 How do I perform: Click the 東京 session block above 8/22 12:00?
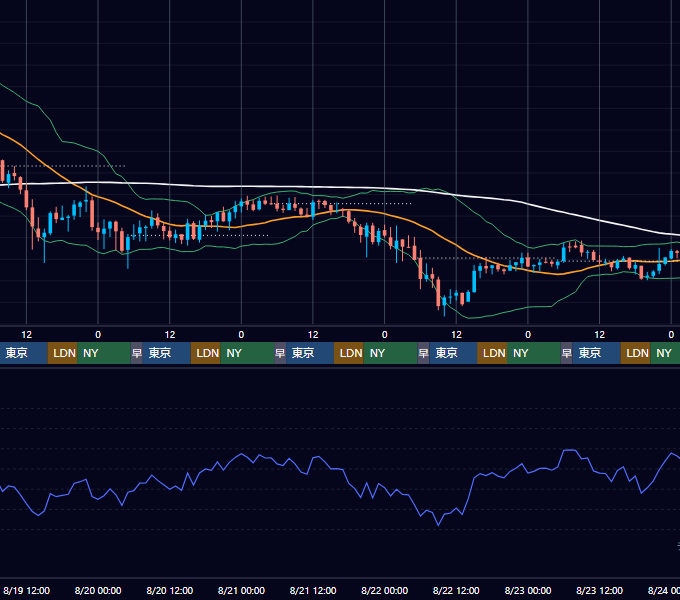tap(453, 353)
